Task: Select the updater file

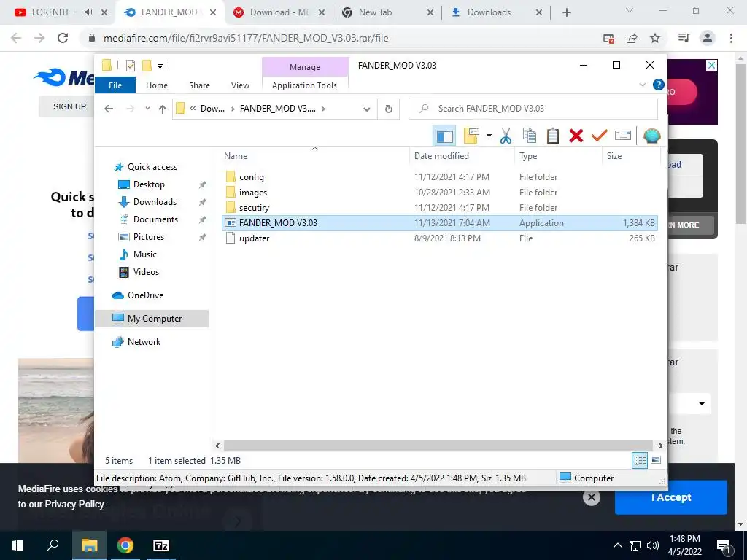Action: tap(254, 238)
